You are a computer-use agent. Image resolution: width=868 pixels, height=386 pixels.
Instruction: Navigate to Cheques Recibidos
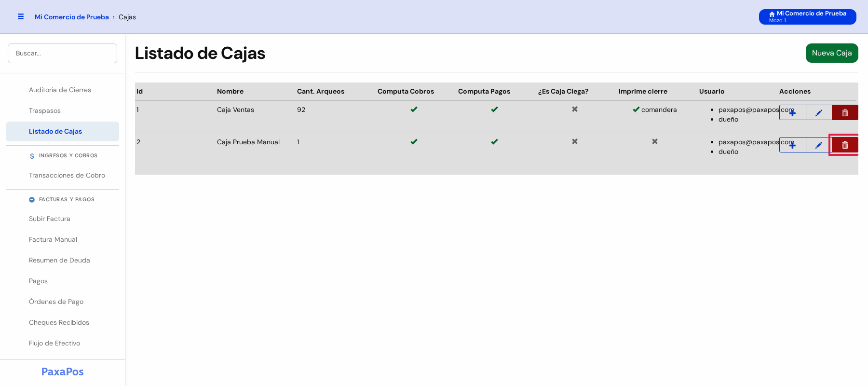point(62,322)
